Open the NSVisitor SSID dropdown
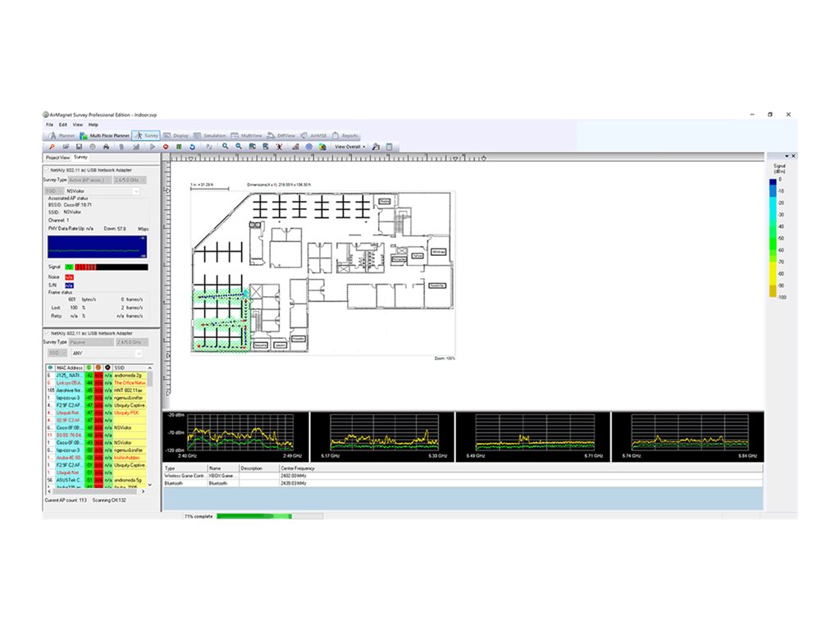The height and width of the screenshot is (630, 840). pos(103,191)
